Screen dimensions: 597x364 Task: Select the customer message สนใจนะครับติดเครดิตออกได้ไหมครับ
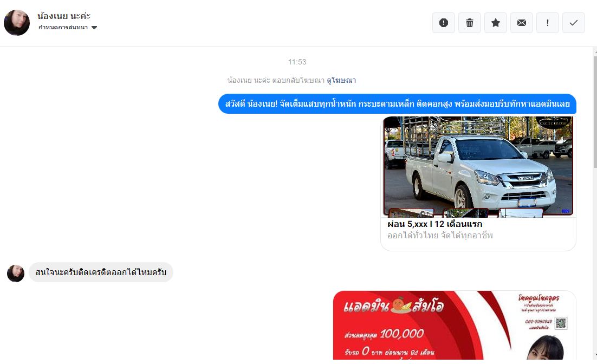[x=101, y=272]
